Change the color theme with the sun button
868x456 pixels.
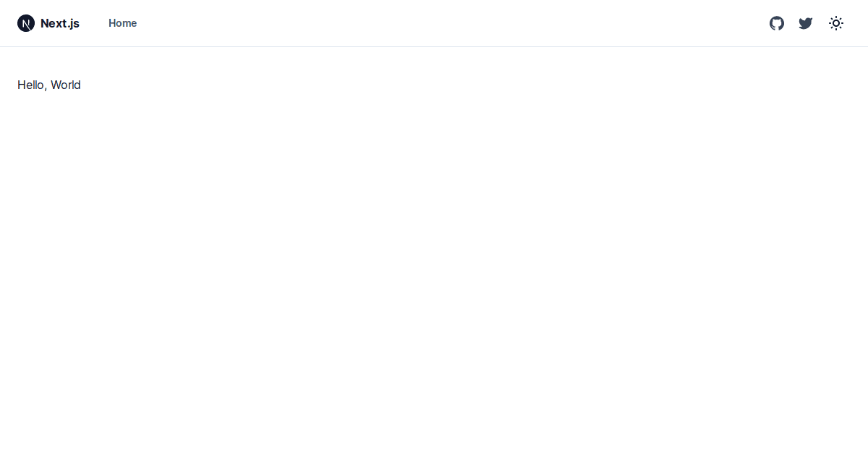(836, 23)
